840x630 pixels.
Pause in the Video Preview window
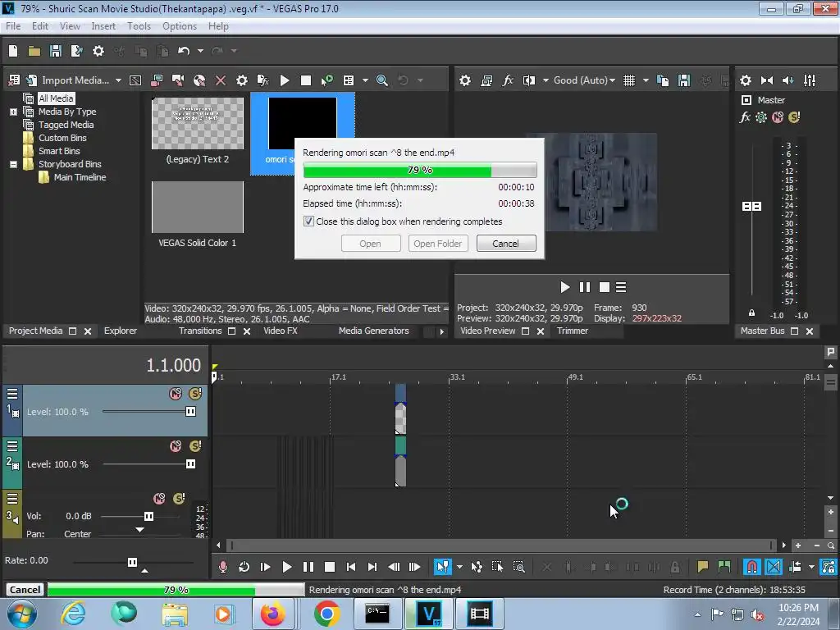click(584, 288)
